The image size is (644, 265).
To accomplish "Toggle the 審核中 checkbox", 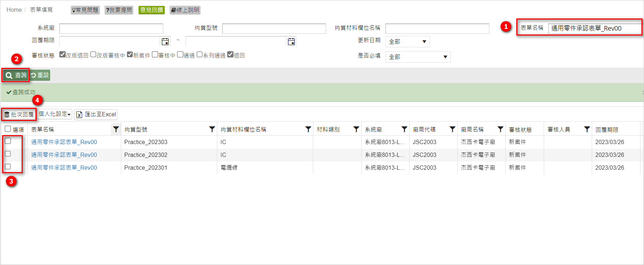I will click(155, 54).
